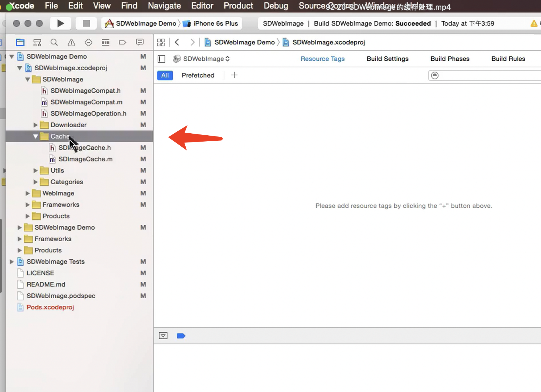The width and height of the screenshot is (541, 392).
Task: Open the View menu
Action: pyautogui.click(x=102, y=6)
